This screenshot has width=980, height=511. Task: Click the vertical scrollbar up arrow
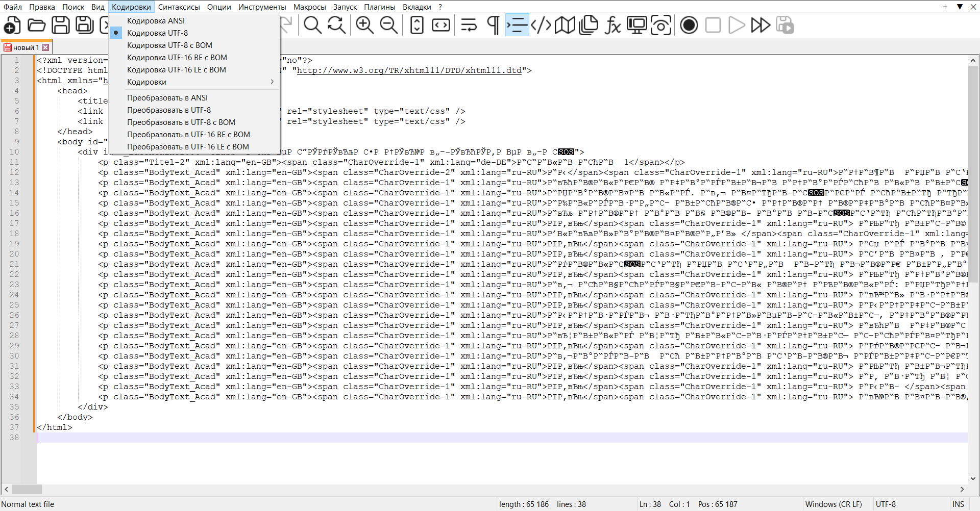click(973, 61)
